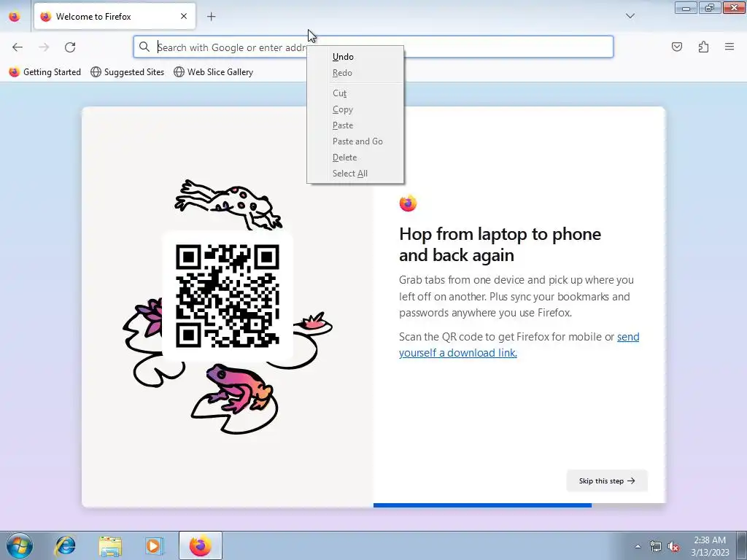This screenshot has height=560, width=747.
Task: Choose Copy in the context menu
Action: [355, 109]
